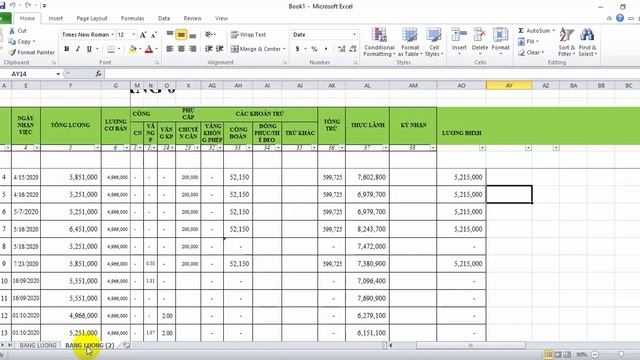Center text horizontally
Screen dimensions: 640x360
point(181,49)
